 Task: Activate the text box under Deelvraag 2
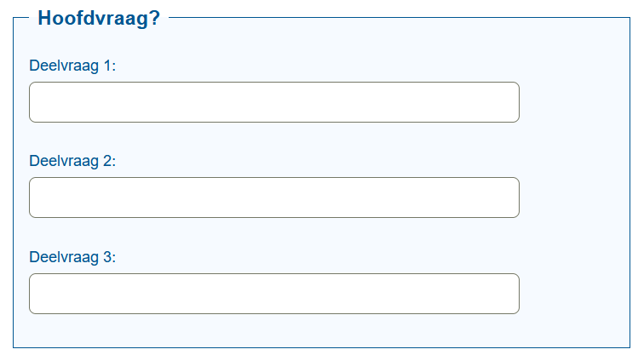pyautogui.click(x=274, y=198)
